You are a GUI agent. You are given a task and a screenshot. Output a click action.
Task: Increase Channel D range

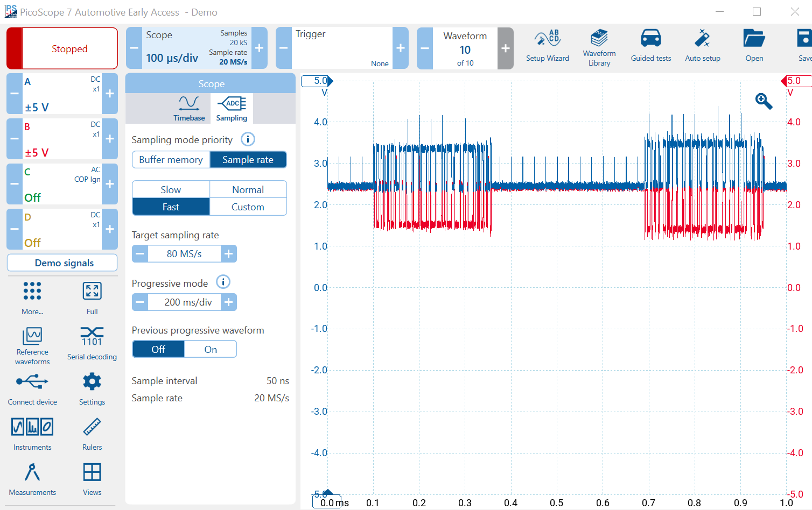click(x=110, y=229)
